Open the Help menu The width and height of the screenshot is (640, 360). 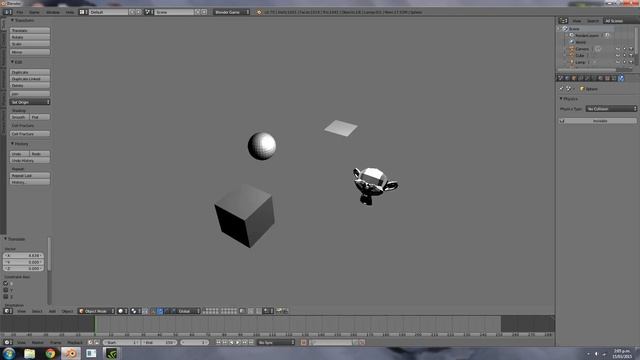(x=70, y=12)
